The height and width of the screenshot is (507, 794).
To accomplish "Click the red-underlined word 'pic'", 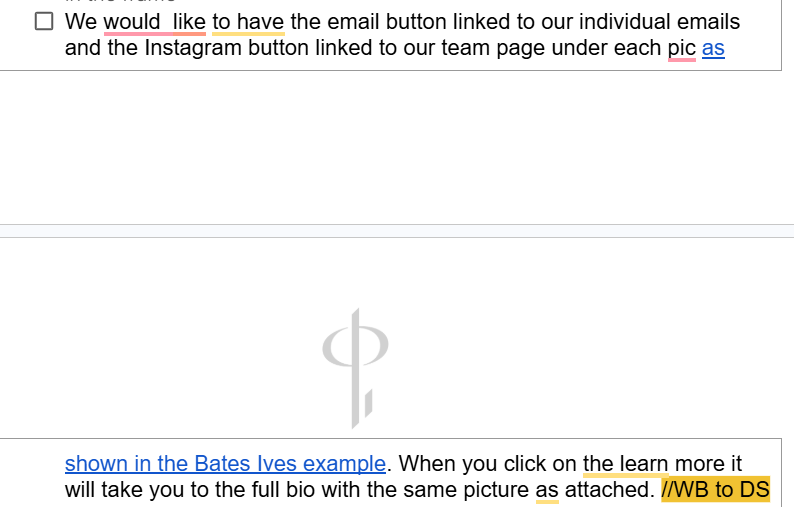I will (681, 48).
